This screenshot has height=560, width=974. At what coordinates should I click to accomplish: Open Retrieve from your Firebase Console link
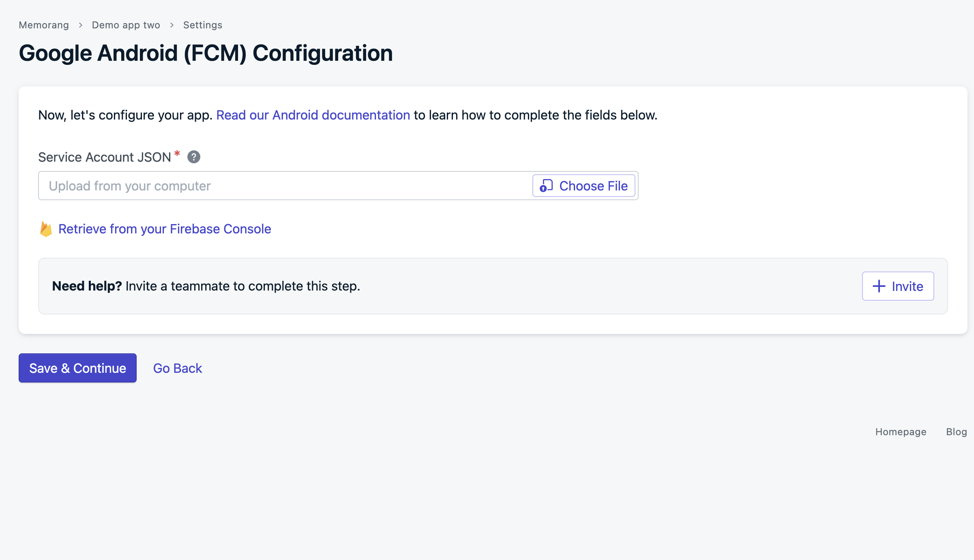(165, 229)
